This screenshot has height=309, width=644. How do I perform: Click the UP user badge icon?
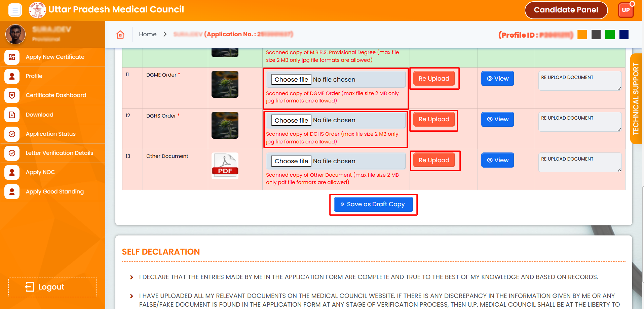point(626,10)
